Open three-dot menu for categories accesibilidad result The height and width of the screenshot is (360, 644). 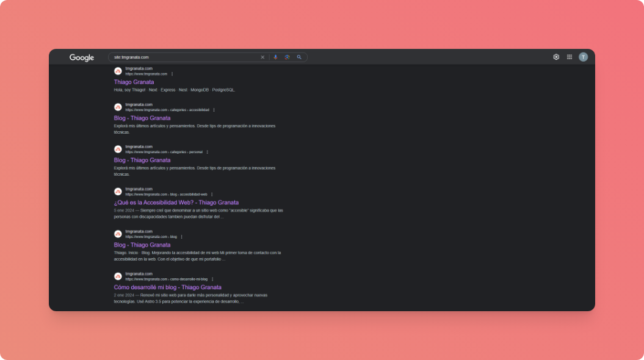tap(214, 110)
